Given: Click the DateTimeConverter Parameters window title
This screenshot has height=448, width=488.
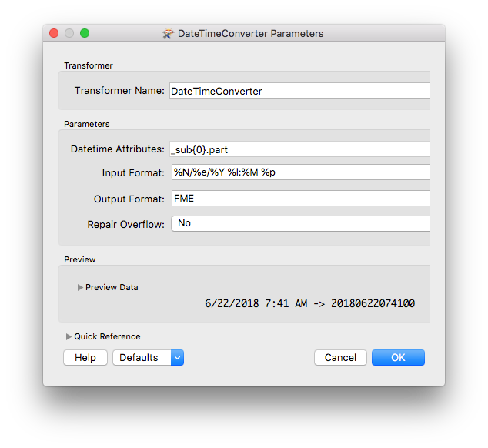Looking at the screenshot, I should [x=250, y=33].
